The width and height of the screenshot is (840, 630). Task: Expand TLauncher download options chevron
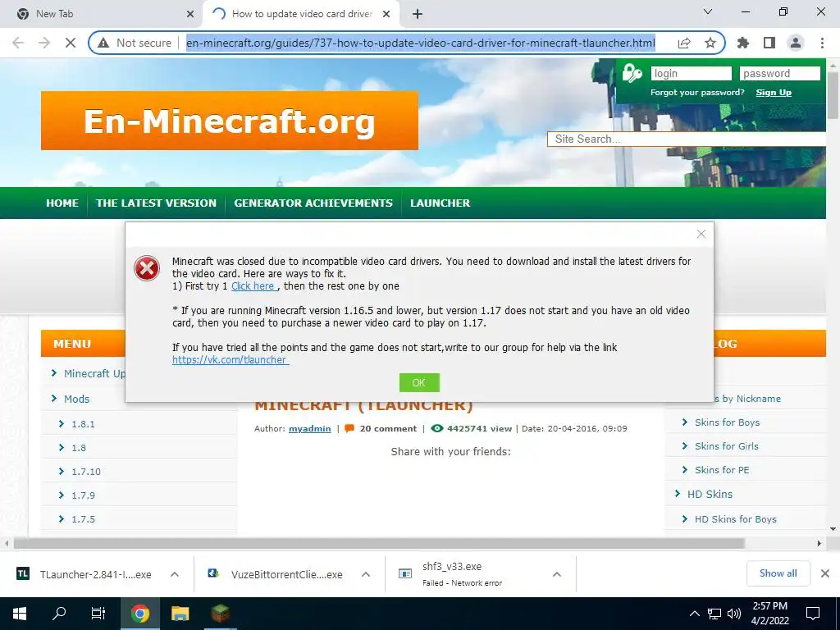tap(174, 574)
